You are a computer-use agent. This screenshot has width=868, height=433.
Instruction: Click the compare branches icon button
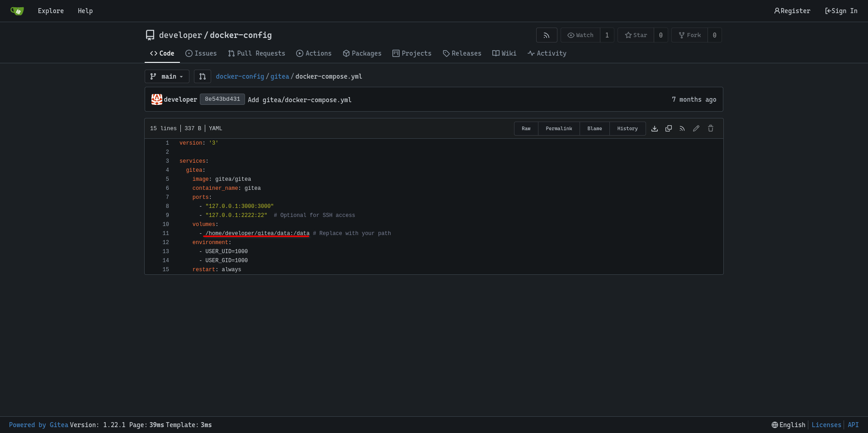tap(203, 76)
